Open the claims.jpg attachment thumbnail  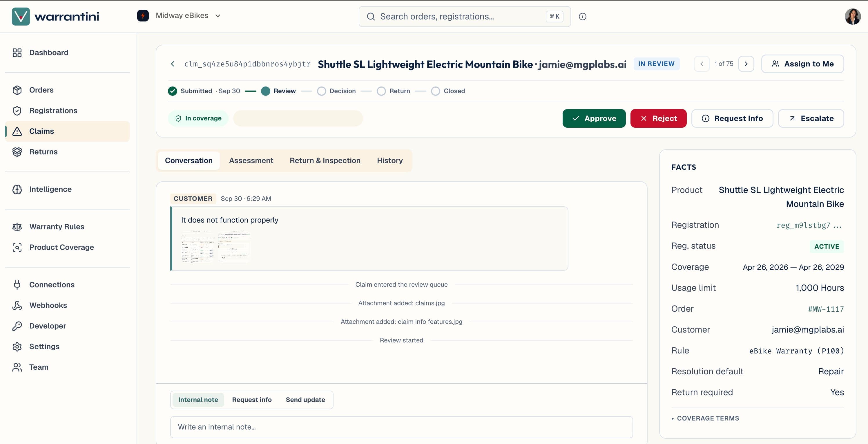click(197, 247)
